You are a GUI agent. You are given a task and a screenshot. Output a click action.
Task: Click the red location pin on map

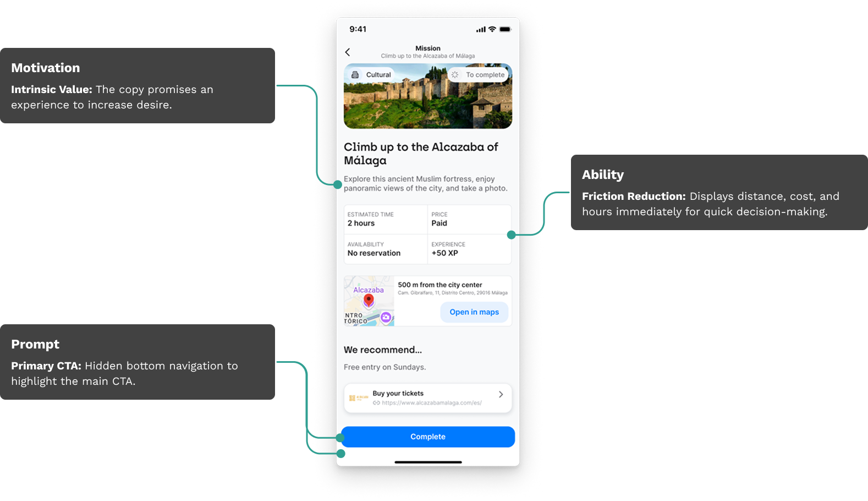[369, 301]
